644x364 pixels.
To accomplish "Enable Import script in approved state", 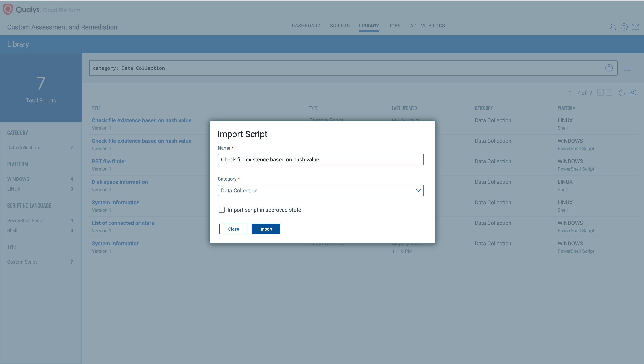I will pyautogui.click(x=222, y=210).
